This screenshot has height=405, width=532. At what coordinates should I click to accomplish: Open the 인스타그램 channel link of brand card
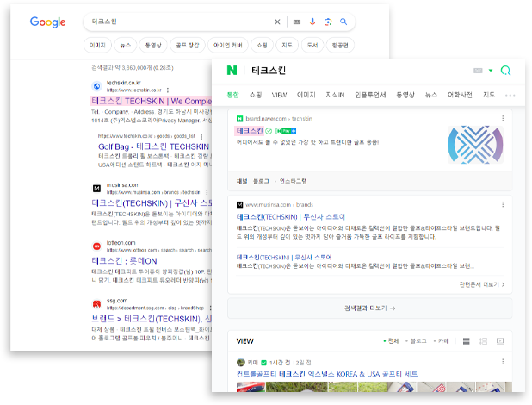tap(294, 181)
